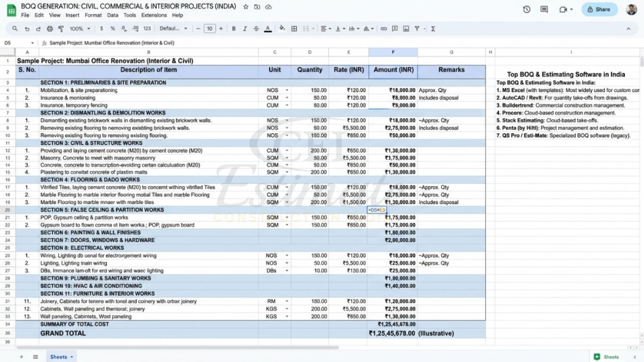The height and width of the screenshot is (362, 644).
Task: Insert a link
Action: click(383, 29)
